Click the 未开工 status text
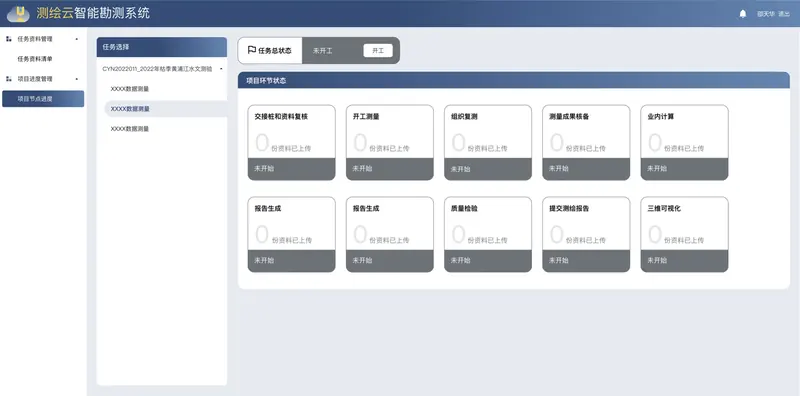Image resolution: width=800 pixels, height=396 pixels. click(322, 51)
